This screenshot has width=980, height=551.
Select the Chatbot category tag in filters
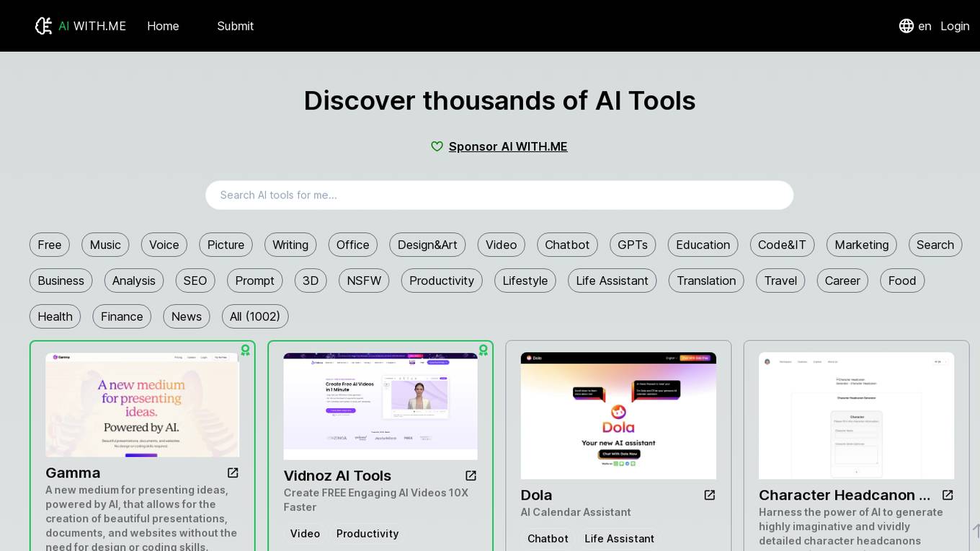567,244
